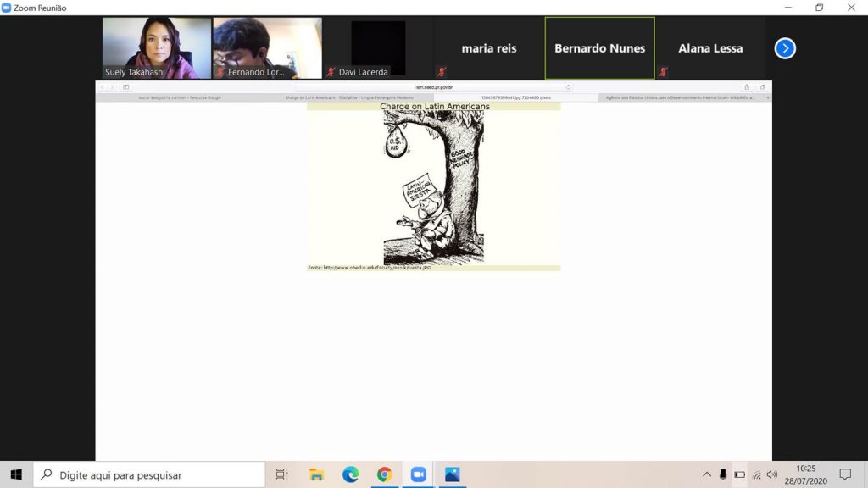Viewport: 868px width, 488px height.
Task: Open the tab overview in shared browser
Action: pyautogui.click(x=763, y=87)
